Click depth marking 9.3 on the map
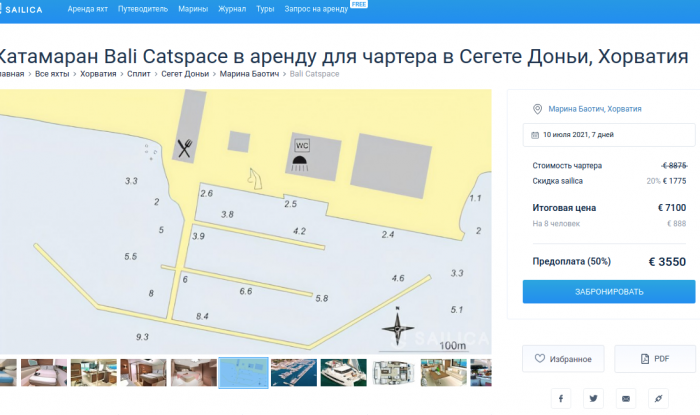 click(x=142, y=337)
